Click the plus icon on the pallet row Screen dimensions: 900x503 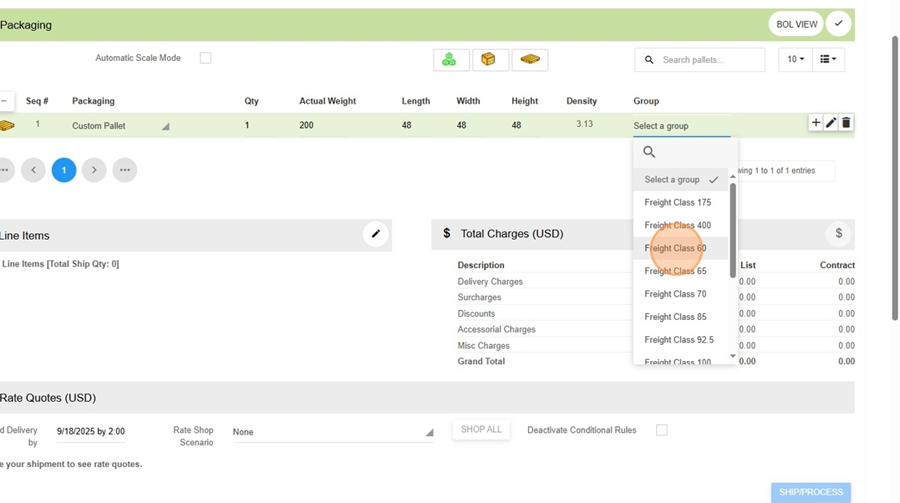tap(816, 123)
